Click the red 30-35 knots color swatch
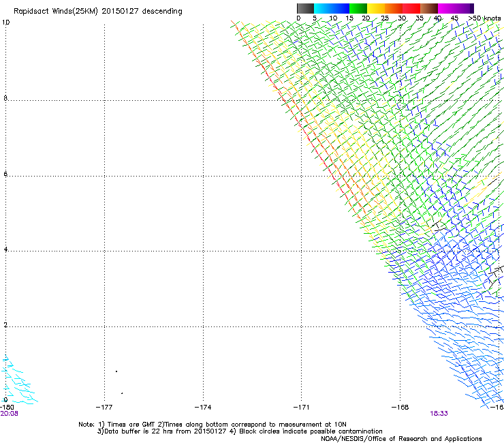 click(411, 8)
